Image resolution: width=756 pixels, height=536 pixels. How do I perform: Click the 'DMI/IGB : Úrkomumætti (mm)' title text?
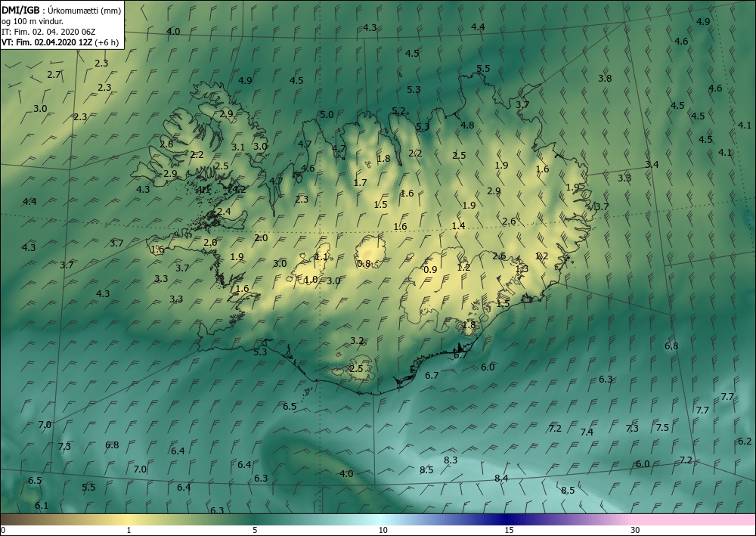(61, 10)
